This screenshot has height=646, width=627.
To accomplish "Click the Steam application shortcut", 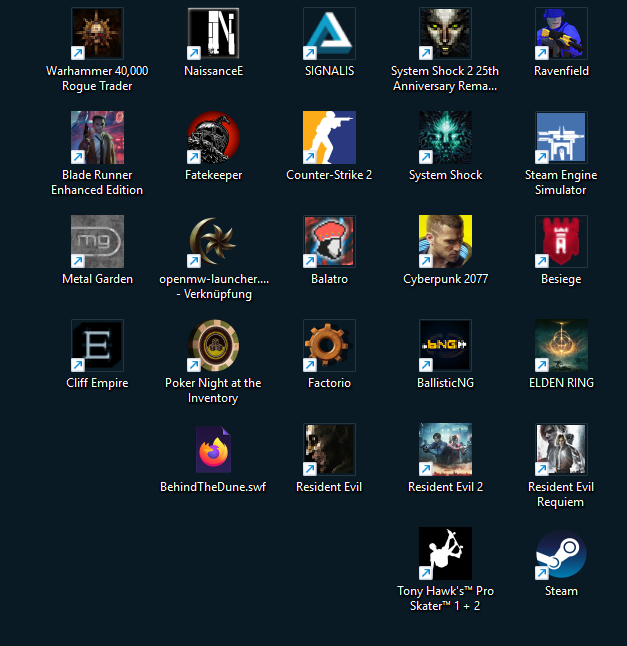I will (561, 553).
